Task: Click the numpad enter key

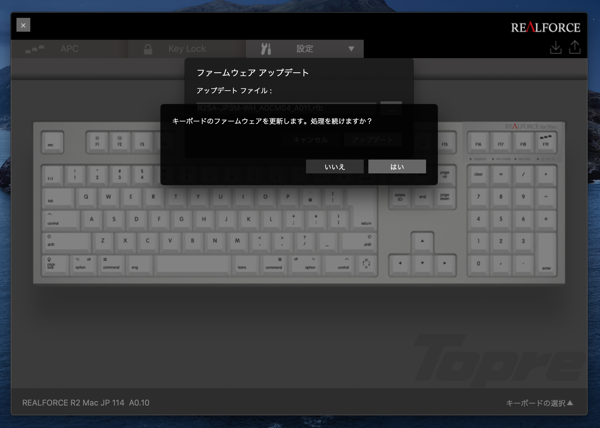Action: [x=546, y=253]
